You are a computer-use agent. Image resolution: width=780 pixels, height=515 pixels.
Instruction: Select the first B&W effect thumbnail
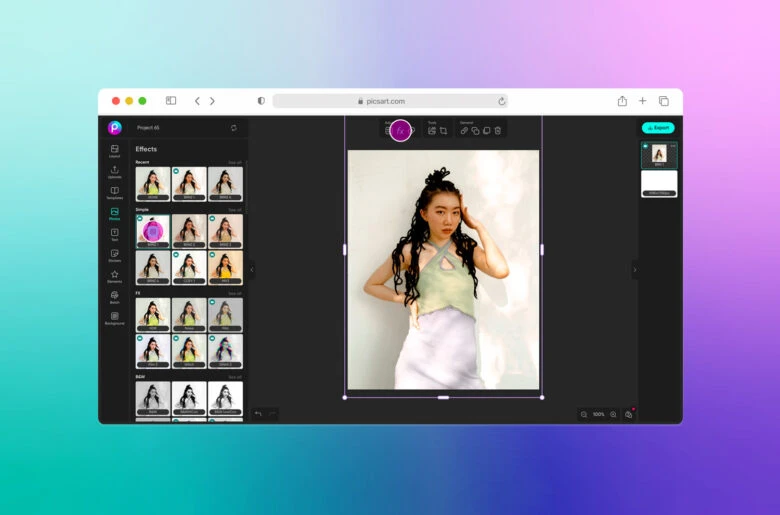[153, 398]
